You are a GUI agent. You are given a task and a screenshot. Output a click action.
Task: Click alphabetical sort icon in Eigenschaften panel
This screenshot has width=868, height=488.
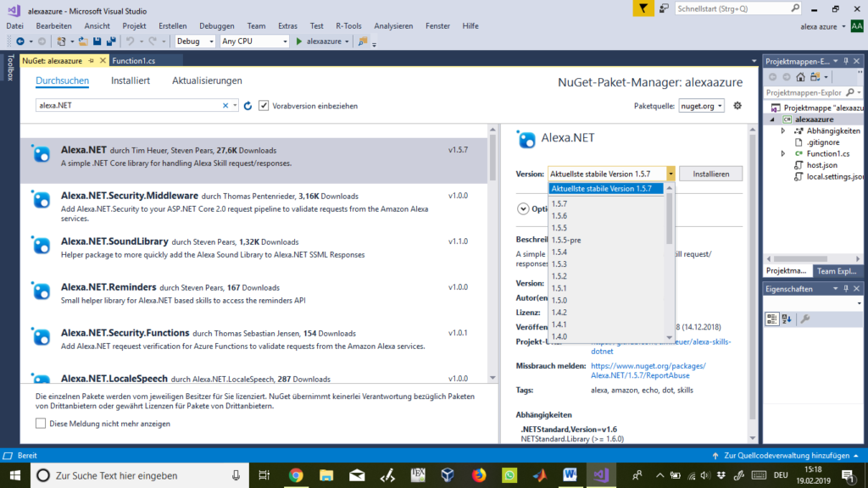[787, 319]
